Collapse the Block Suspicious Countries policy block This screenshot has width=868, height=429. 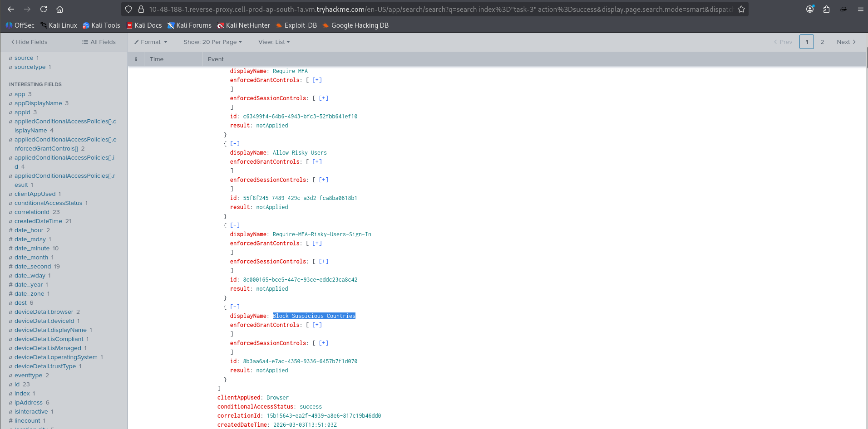(235, 307)
